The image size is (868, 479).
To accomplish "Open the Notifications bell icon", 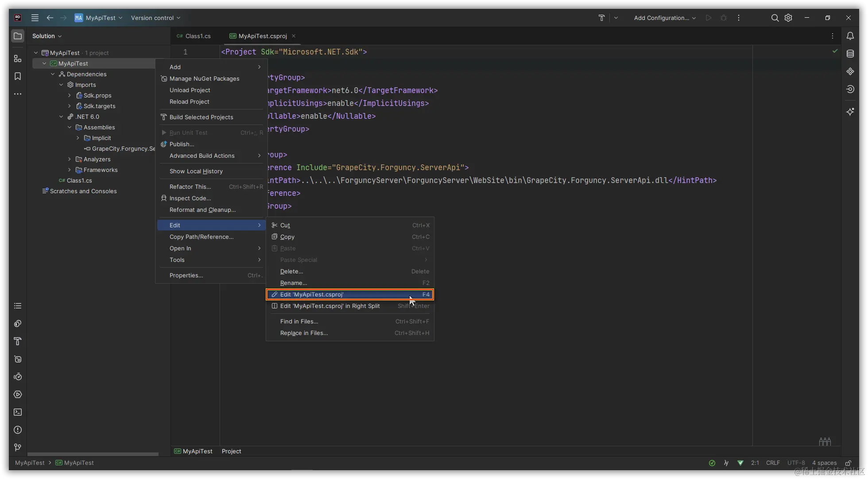I will 850,36.
